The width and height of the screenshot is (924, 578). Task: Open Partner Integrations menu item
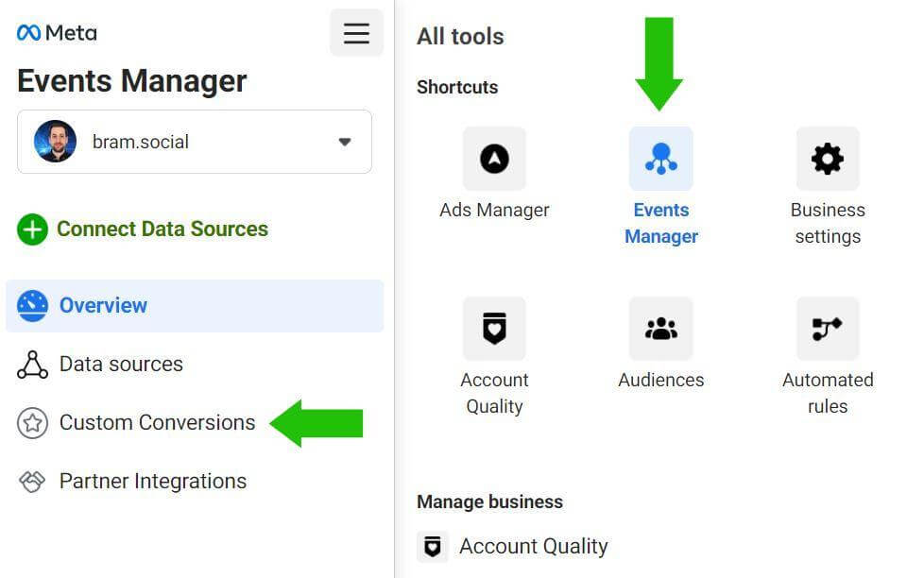click(x=152, y=482)
